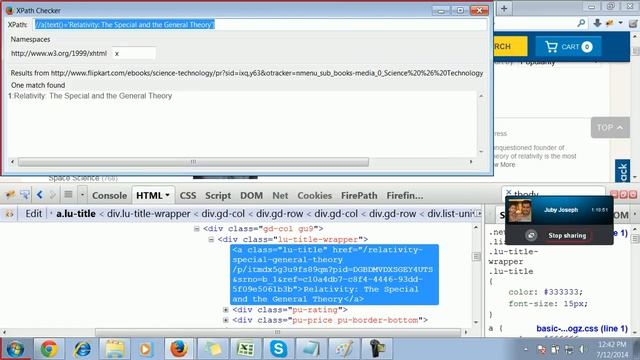Click Juby Joseph avatar in Skype overlay
640x360 pixels.
coord(520,211)
